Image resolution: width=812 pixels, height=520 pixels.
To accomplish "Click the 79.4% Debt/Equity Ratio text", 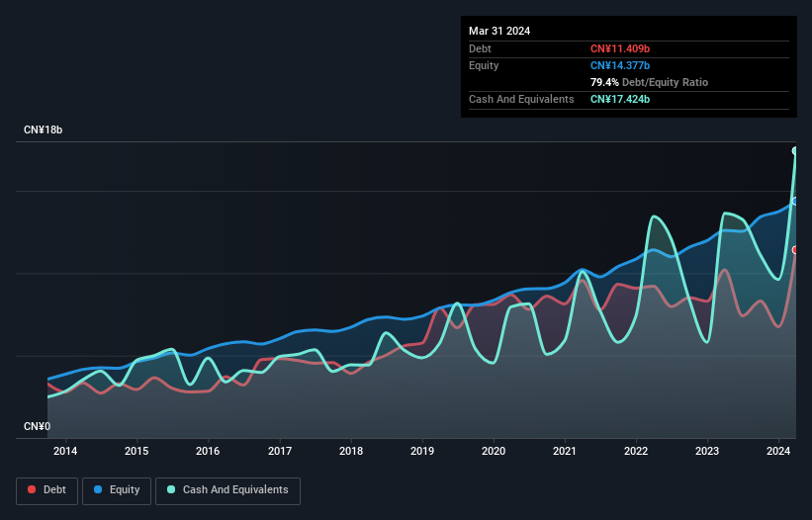I will [649, 82].
